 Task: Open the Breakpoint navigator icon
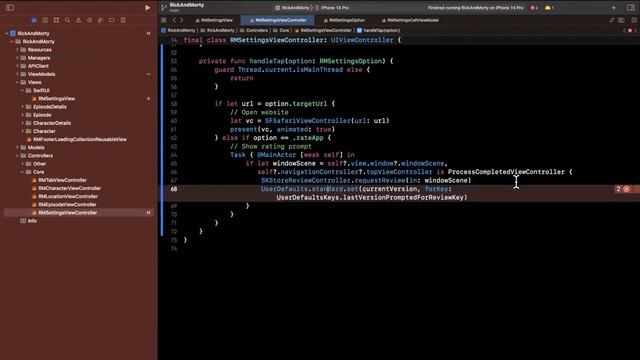(x=111, y=20)
